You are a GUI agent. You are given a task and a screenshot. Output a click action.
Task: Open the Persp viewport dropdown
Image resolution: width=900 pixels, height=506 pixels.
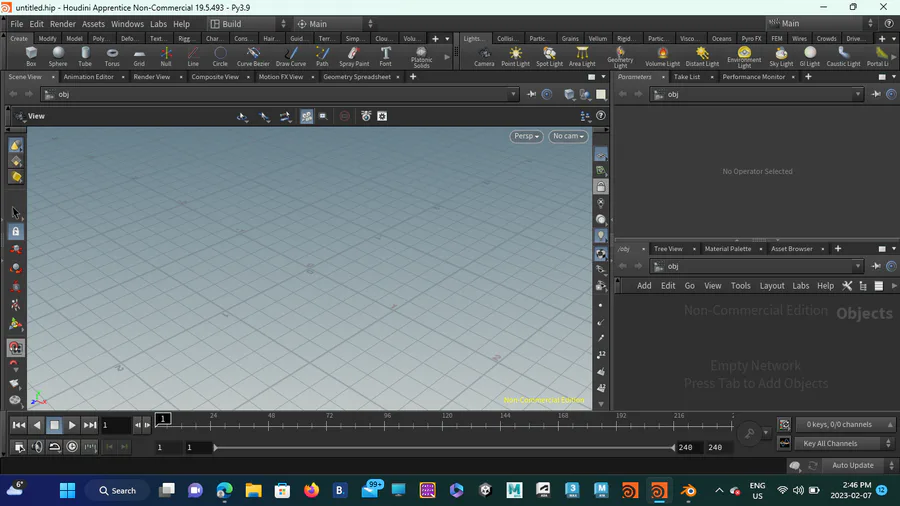coord(526,136)
